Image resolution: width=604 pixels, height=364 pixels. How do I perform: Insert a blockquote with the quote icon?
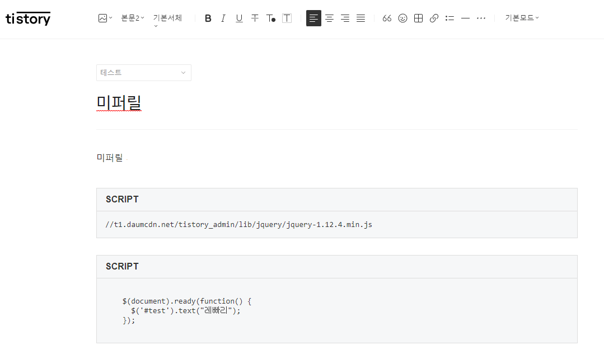click(387, 18)
